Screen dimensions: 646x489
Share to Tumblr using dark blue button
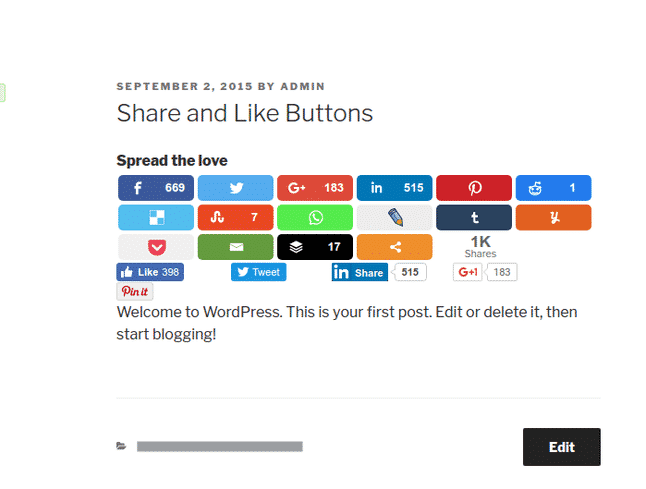(x=473, y=217)
